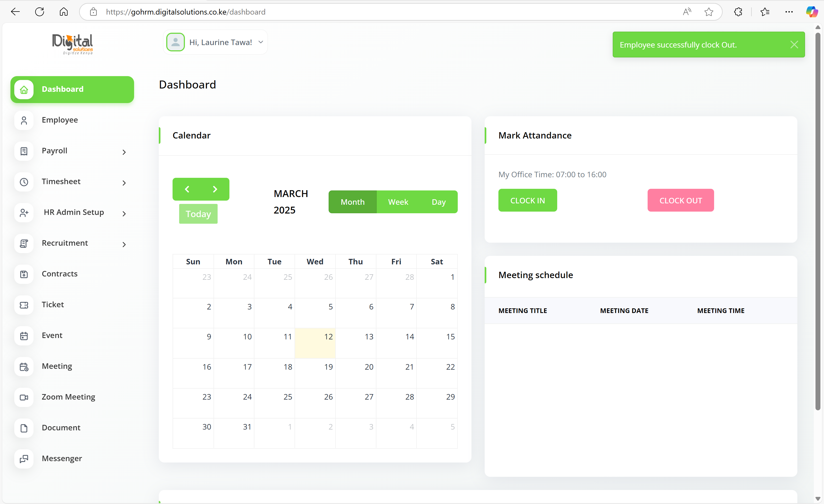824x504 pixels.
Task: Click the Ticket icon in sidebar
Action: click(24, 305)
